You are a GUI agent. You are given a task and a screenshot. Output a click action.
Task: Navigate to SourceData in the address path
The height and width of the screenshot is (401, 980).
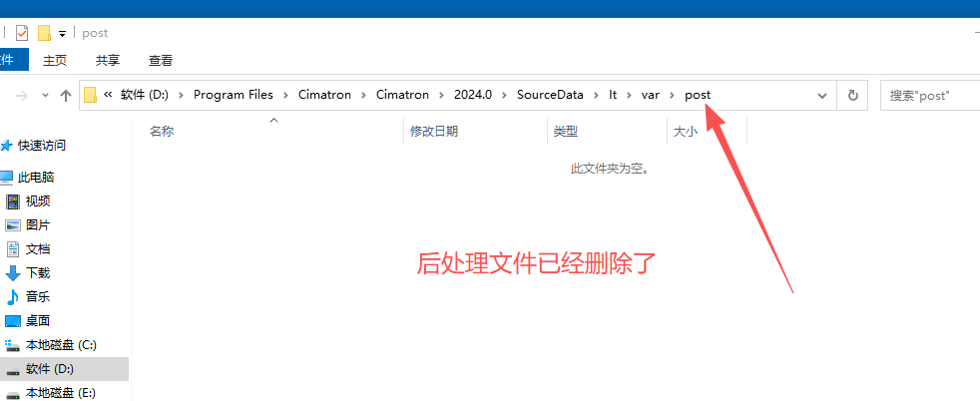pyautogui.click(x=550, y=96)
